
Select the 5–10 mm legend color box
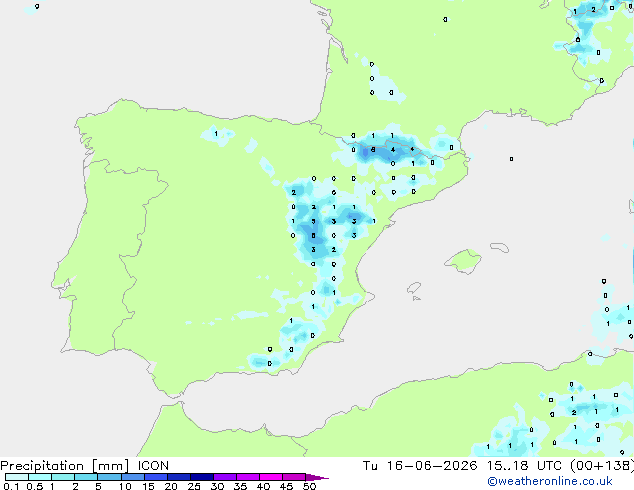pyautogui.click(x=110, y=477)
